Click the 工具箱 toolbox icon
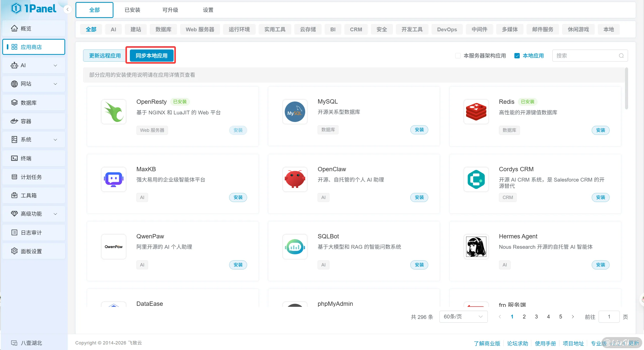 coord(14,195)
